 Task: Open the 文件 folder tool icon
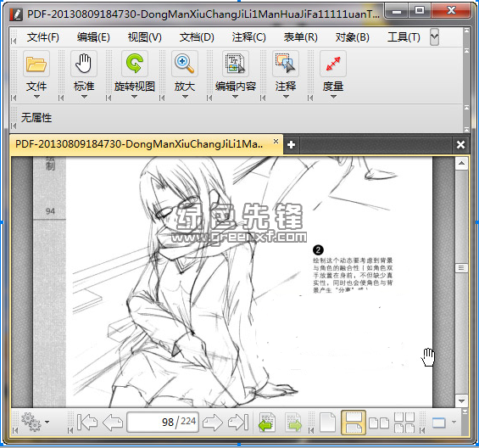click(36, 64)
